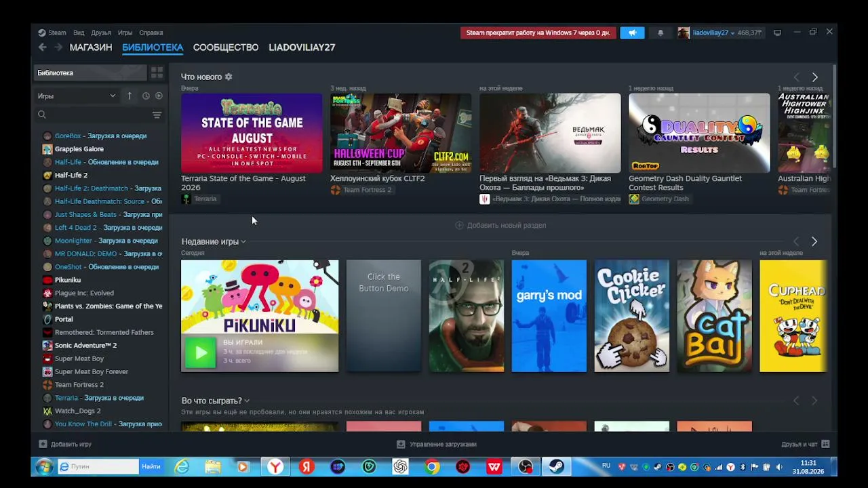Open the Cookie Clicker game cover

632,316
